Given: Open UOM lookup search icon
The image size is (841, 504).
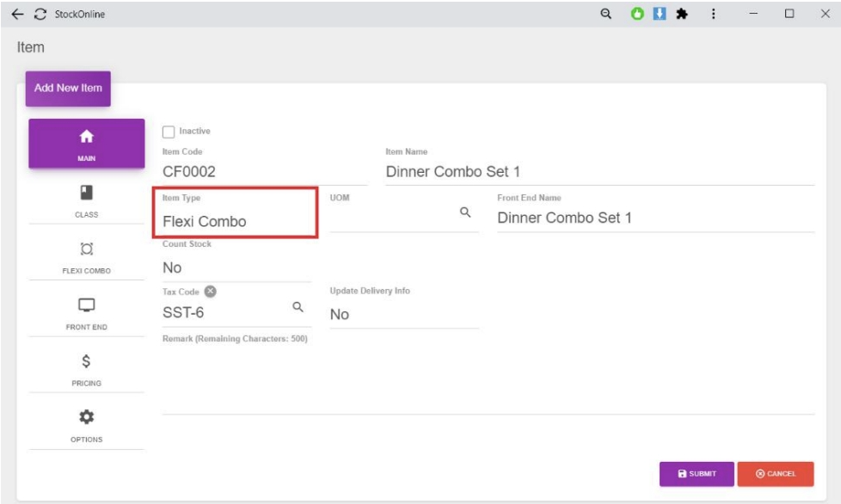Looking at the screenshot, I should coord(465,212).
